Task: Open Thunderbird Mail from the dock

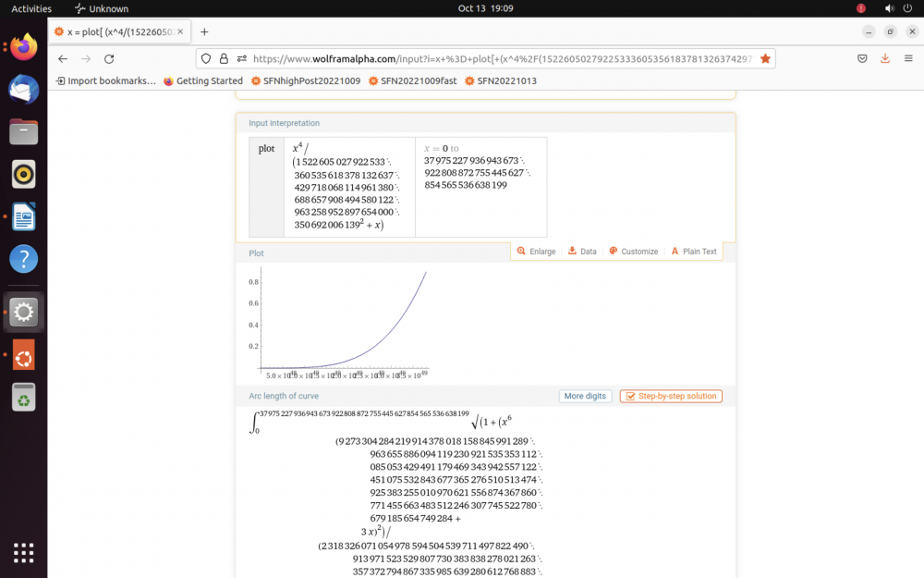Action: coord(23,90)
